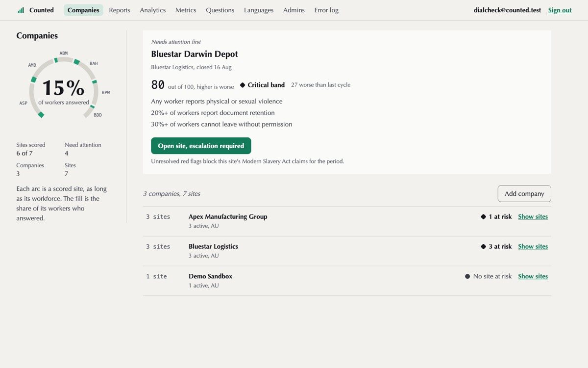The image size is (588, 368).
Task: Click the BAH arc label on the dial
Action: [94, 63]
